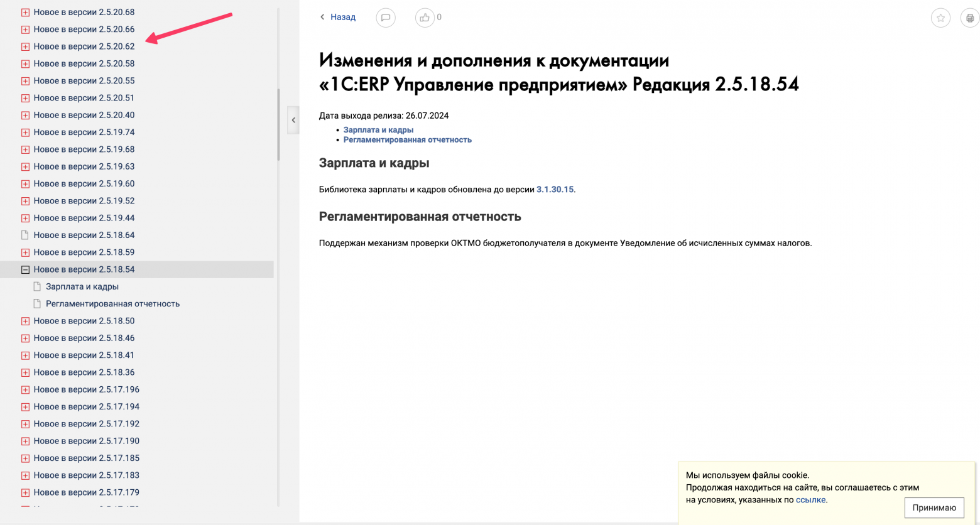980x525 pixels.
Task: Expand Новое в версии 2.5.18.46 plus icon
Action: tap(25, 338)
